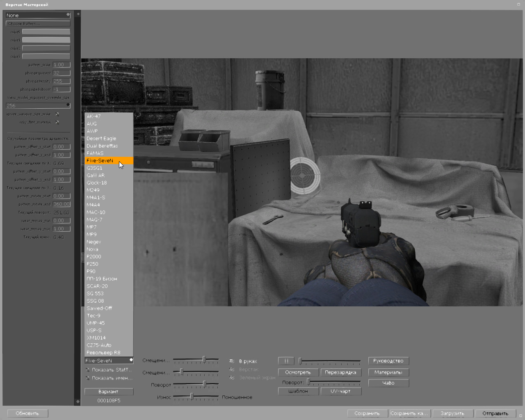This screenshot has height=420, width=525.
Task: Click the Сохранить save button
Action: coord(367,413)
